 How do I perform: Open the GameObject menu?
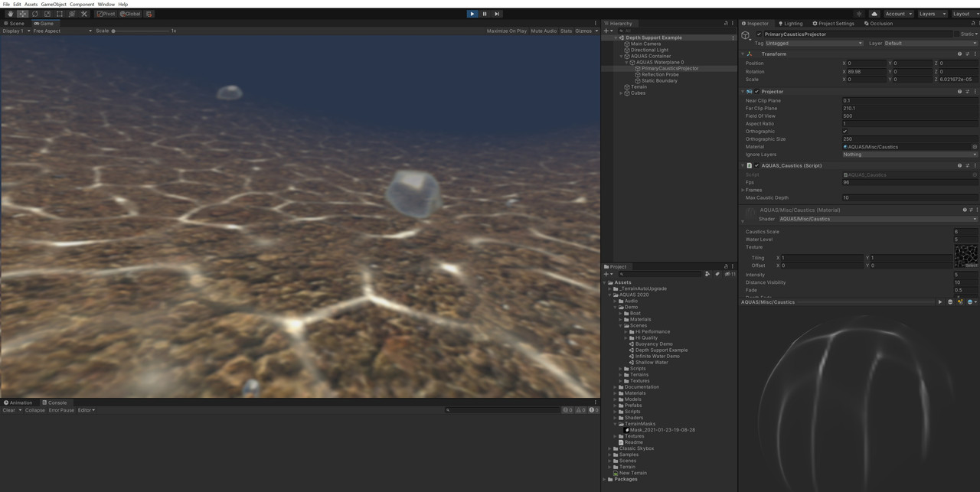tap(52, 5)
